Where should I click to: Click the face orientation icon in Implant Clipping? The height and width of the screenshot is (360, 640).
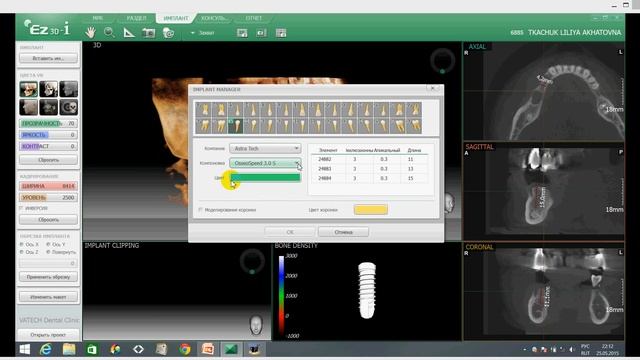coord(256,325)
